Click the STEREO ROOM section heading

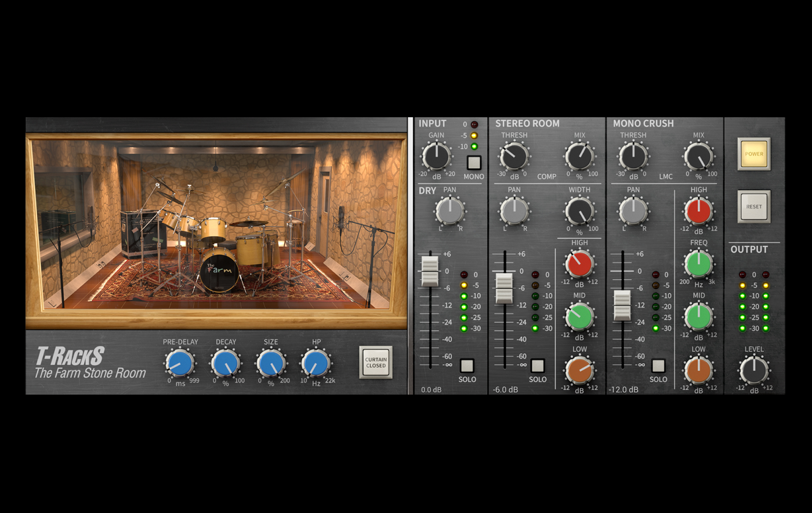point(527,124)
